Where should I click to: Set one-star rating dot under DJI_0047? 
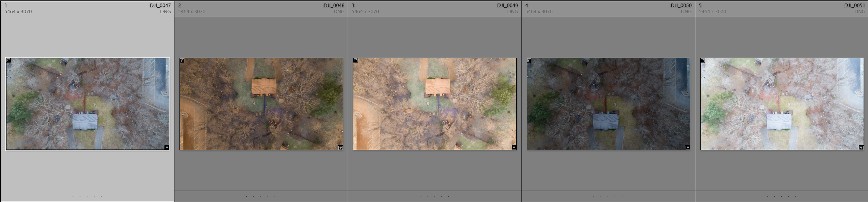coord(73,196)
